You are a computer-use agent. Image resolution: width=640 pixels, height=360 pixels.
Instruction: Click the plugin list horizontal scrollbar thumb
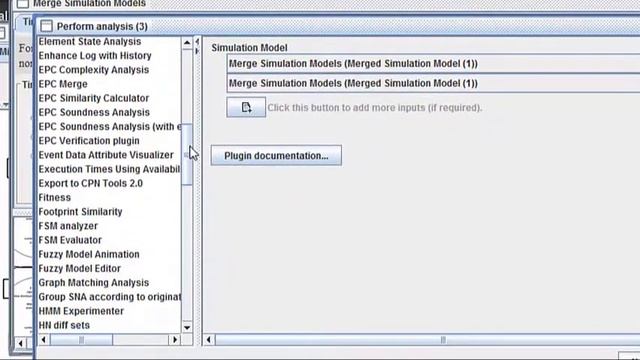tap(81, 340)
